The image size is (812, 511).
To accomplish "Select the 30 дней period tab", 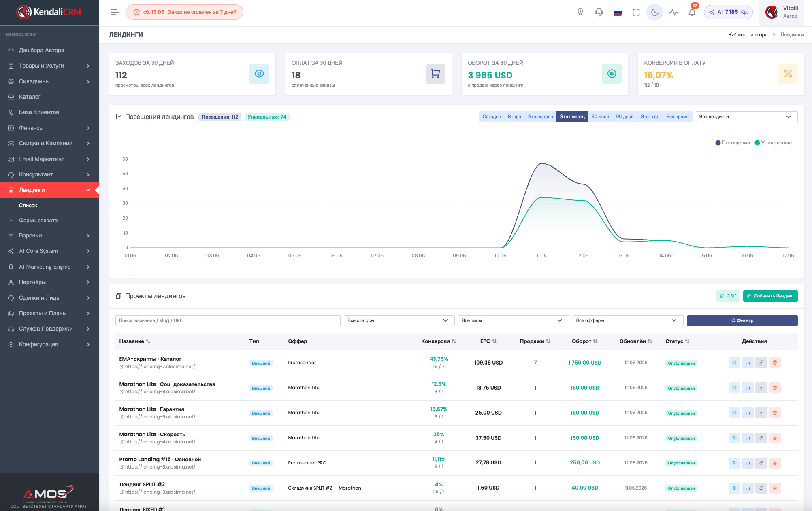I will tap(600, 117).
